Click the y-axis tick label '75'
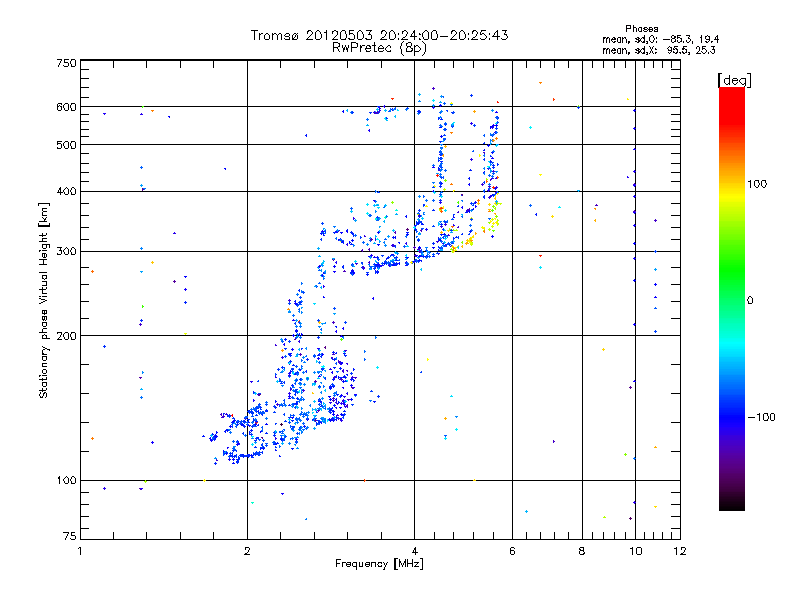Viewport: 800px width, 600px height. coord(70,536)
